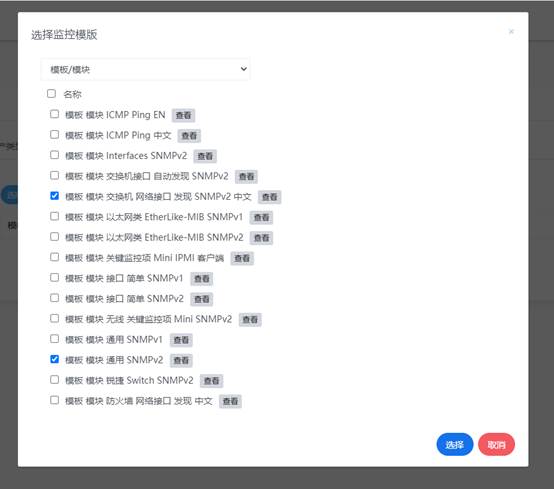Confirm with the blue 选择 button

point(455,444)
